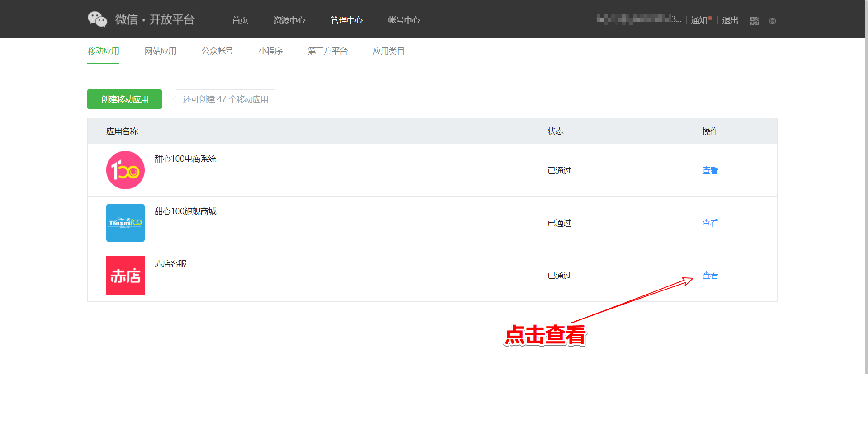
Task: Switch to the 公众帐号 tab
Action: tap(217, 51)
